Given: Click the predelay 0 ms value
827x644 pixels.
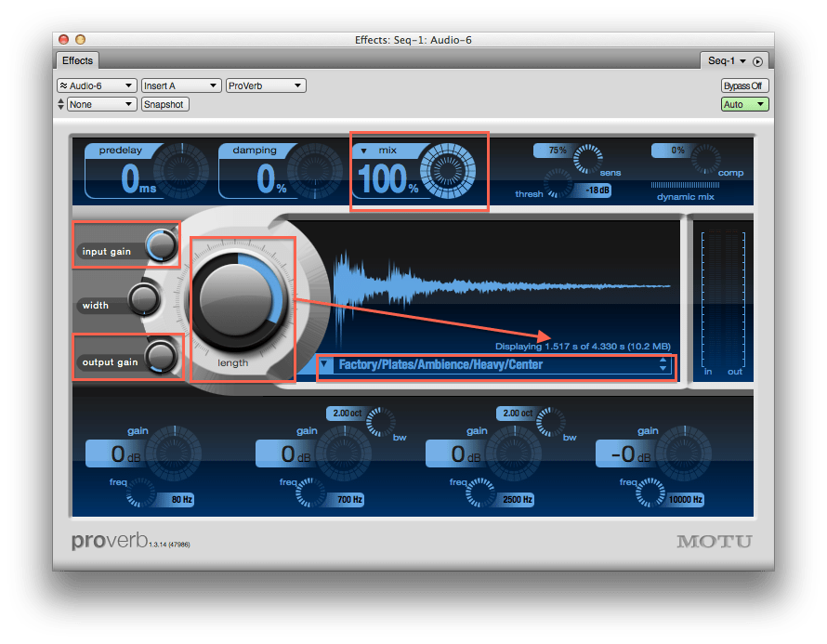Looking at the screenshot, I should click(x=138, y=179).
